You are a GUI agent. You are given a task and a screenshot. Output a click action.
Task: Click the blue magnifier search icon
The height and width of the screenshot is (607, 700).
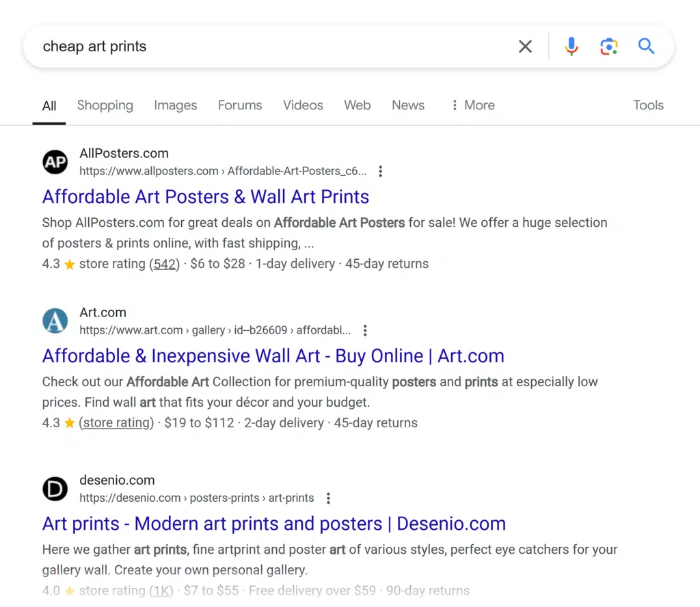[646, 46]
